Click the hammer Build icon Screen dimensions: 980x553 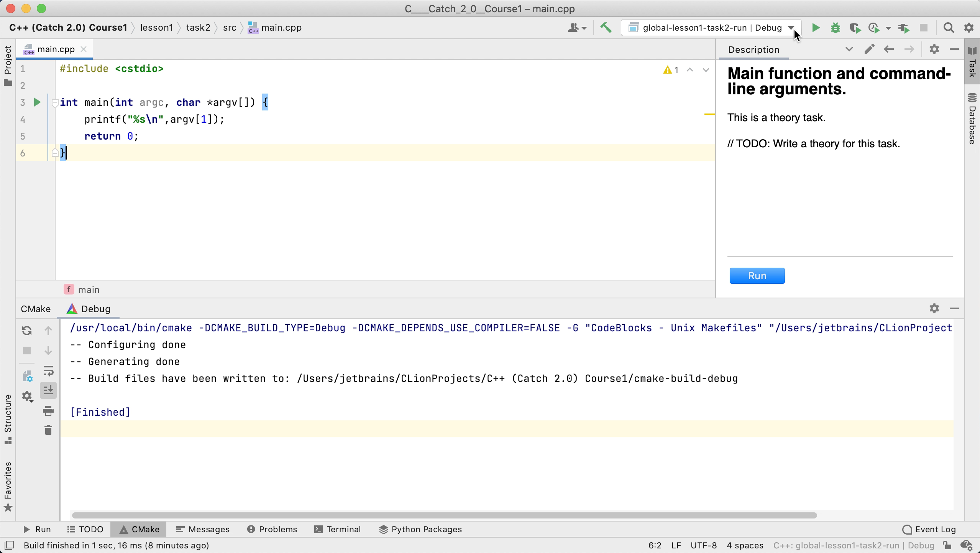pyautogui.click(x=606, y=28)
